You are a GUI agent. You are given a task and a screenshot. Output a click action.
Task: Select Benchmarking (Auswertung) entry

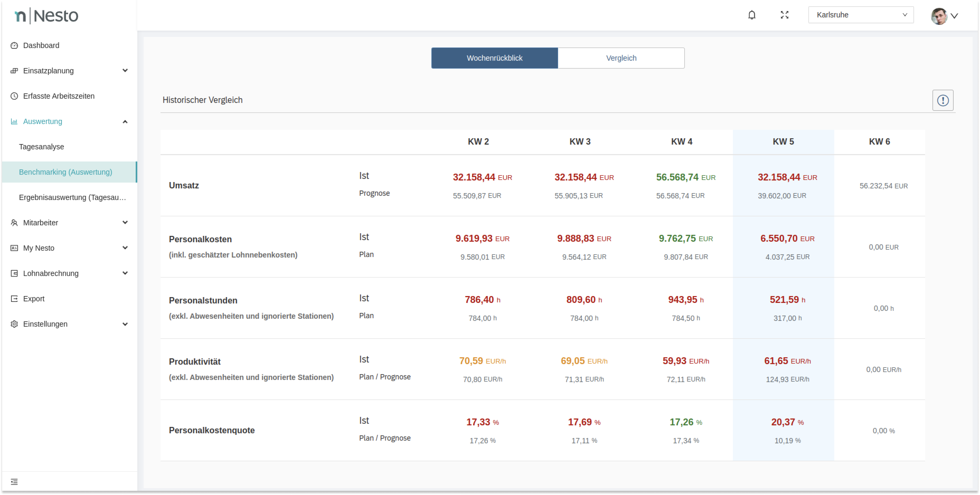click(65, 172)
